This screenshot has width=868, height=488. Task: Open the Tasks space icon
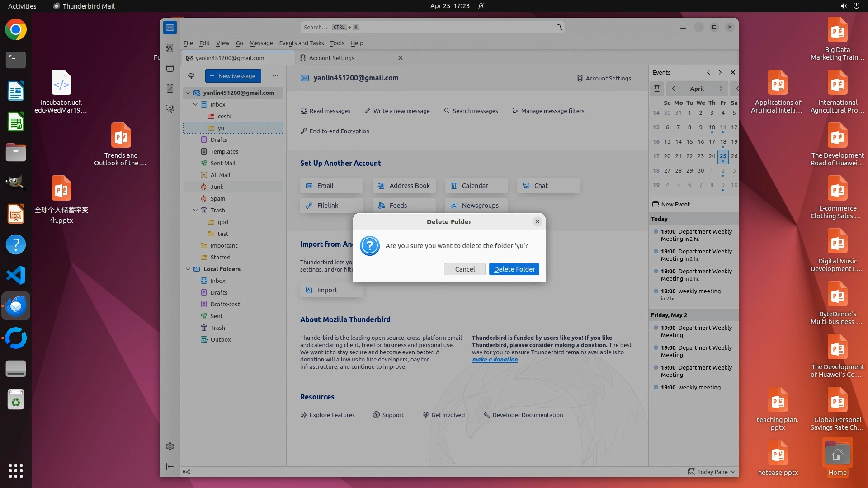click(x=170, y=89)
